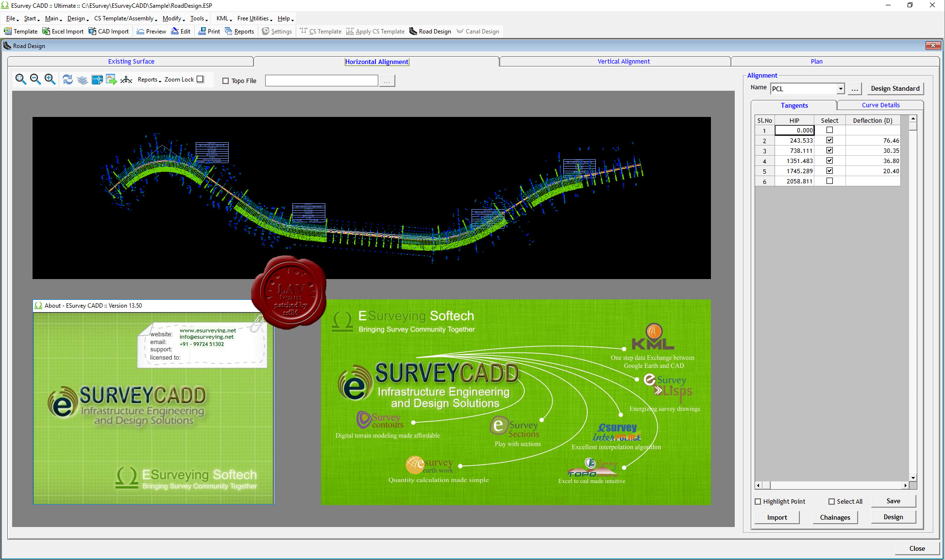
Task: Click the Design Standard button
Action: point(895,88)
